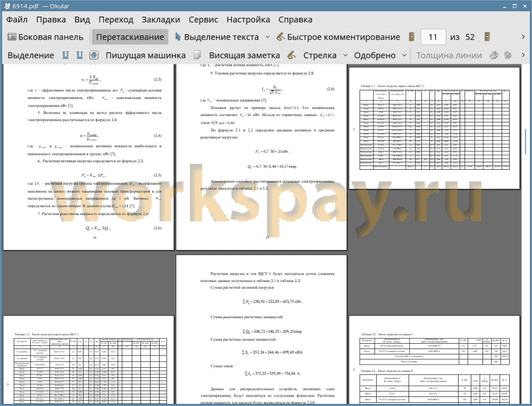This screenshot has height=406, width=532.
Task: Click the second color icon after Толщина линии
Action: pos(508,55)
